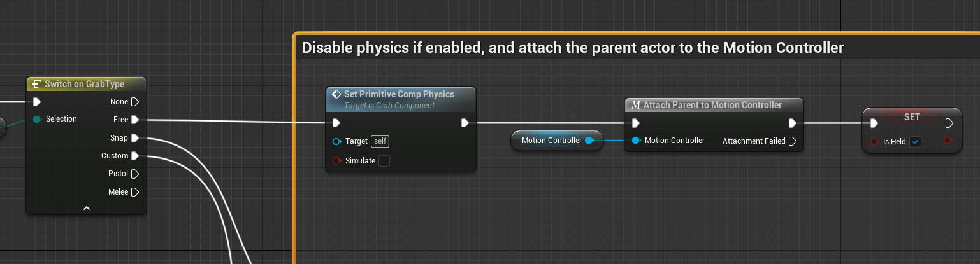Click the Switch on GrabType node icon
This screenshot has width=980, height=264.
tap(37, 84)
